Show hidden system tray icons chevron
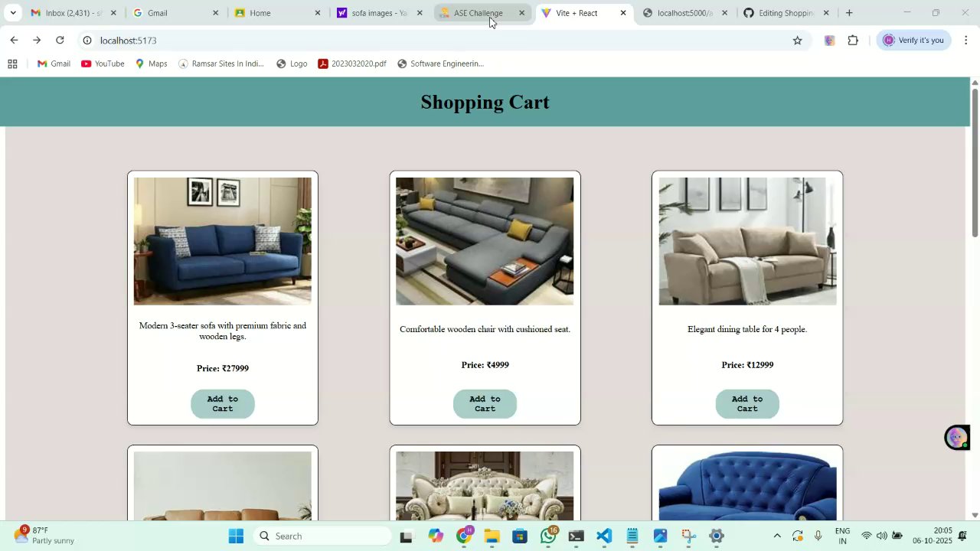The width and height of the screenshot is (980, 551). pyautogui.click(x=777, y=536)
